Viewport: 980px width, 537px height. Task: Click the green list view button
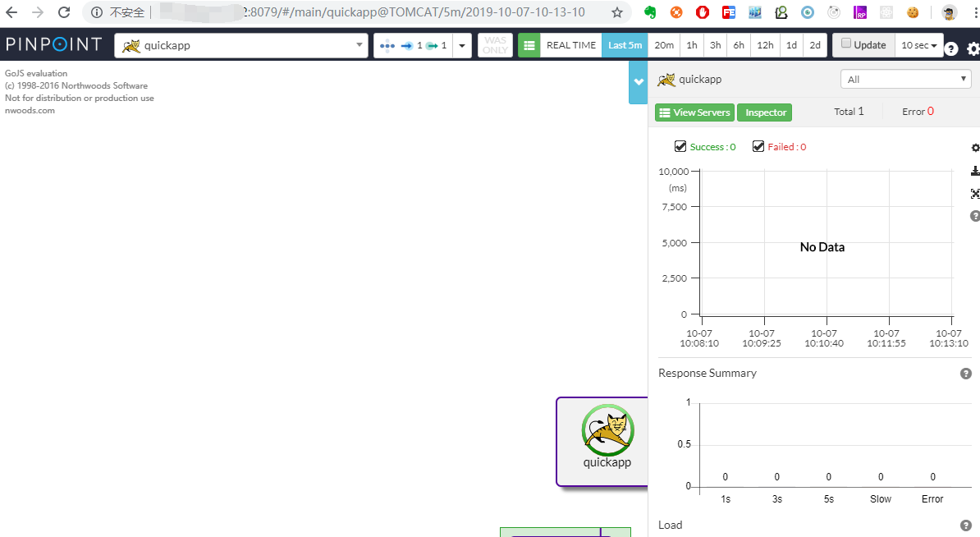click(x=529, y=45)
